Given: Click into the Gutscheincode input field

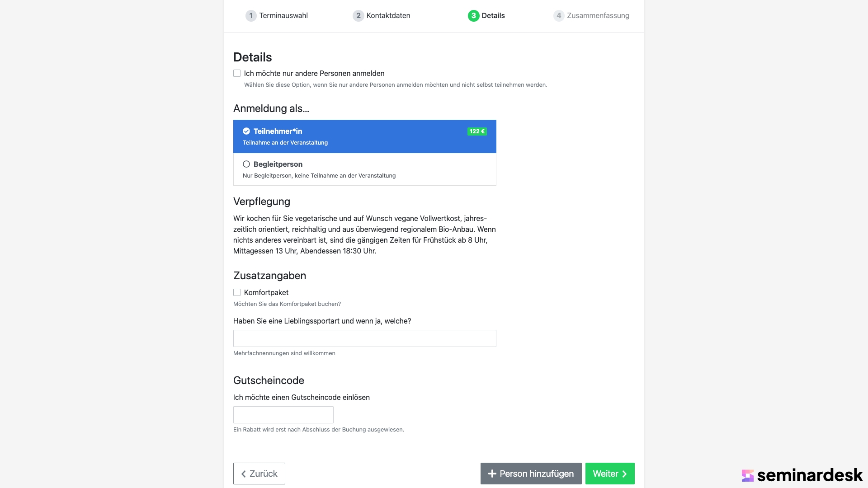Looking at the screenshot, I should 283,415.
